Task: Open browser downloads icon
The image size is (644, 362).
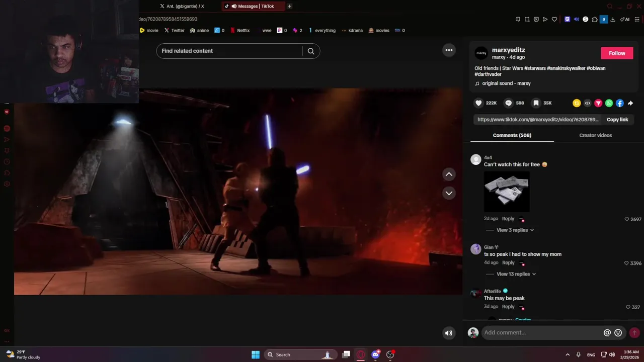Action: pos(612,19)
